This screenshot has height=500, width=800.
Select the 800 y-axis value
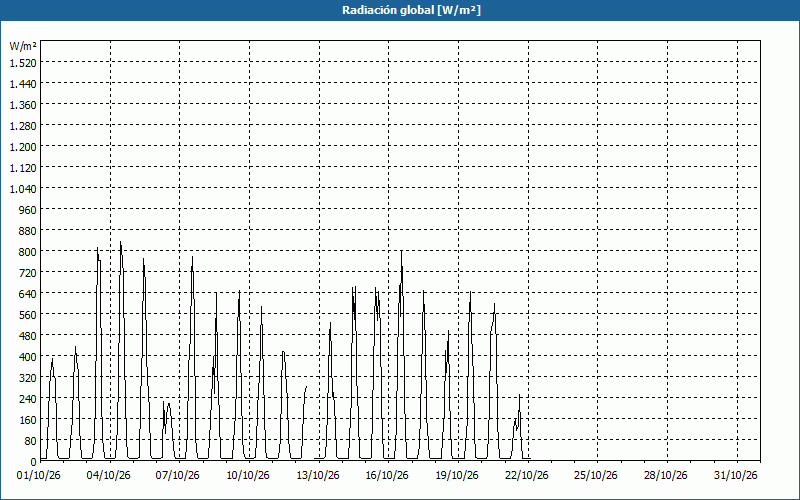28,252
